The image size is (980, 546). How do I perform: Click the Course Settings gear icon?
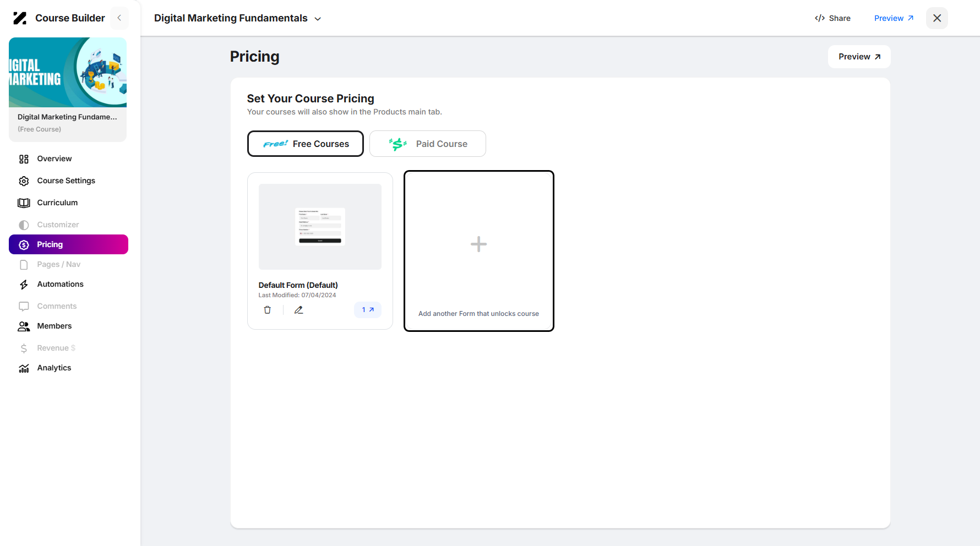pos(24,181)
